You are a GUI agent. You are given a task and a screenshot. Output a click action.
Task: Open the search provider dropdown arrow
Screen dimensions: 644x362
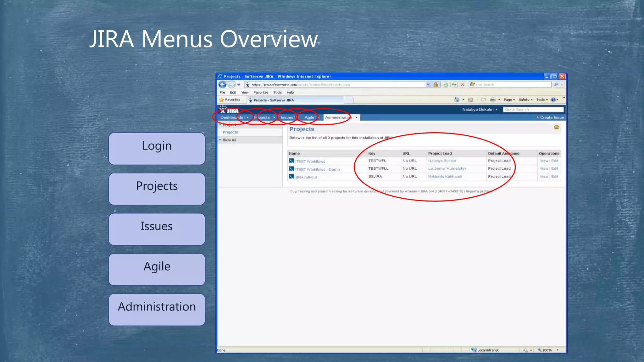tap(562, 85)
